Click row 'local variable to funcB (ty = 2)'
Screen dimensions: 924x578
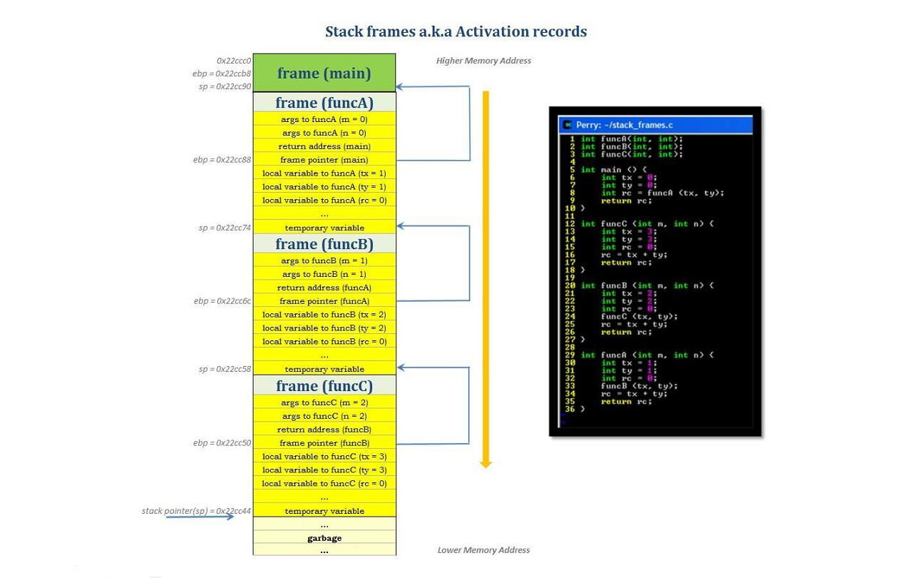click(x=324, y=328)
